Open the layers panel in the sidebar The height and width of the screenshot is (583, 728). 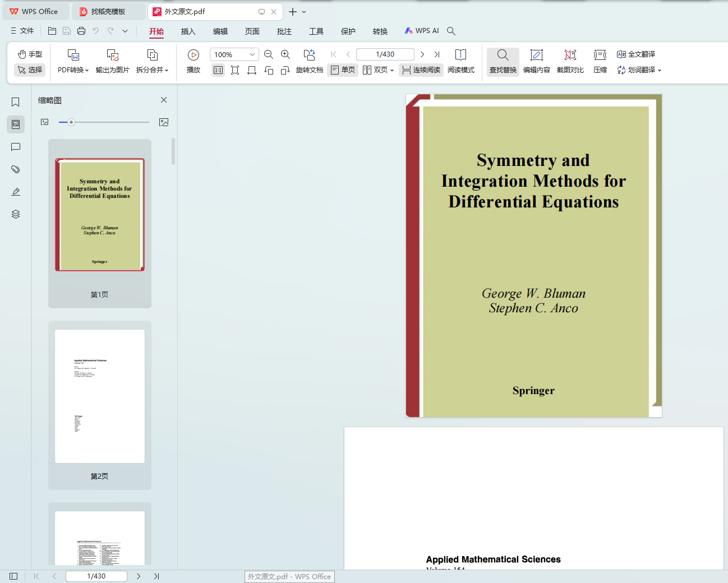click(x=16, y=214)
